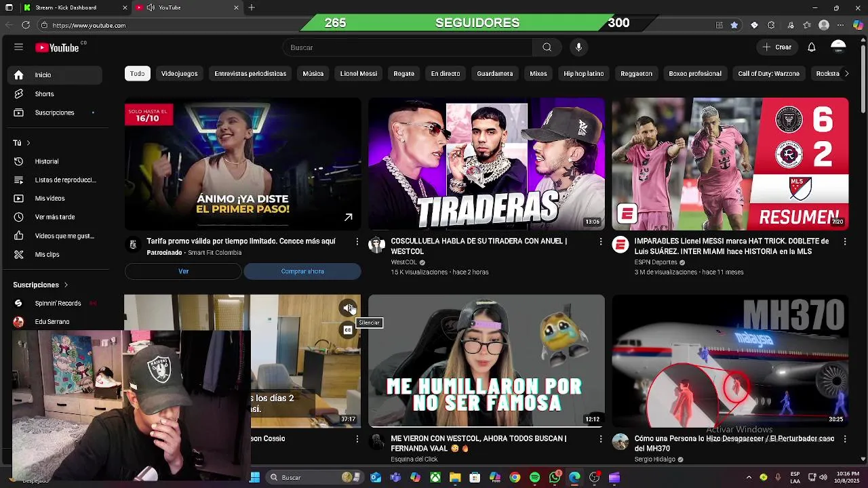Start voice search with the microphone
This screenshot has width=868, height=488.
578,47
